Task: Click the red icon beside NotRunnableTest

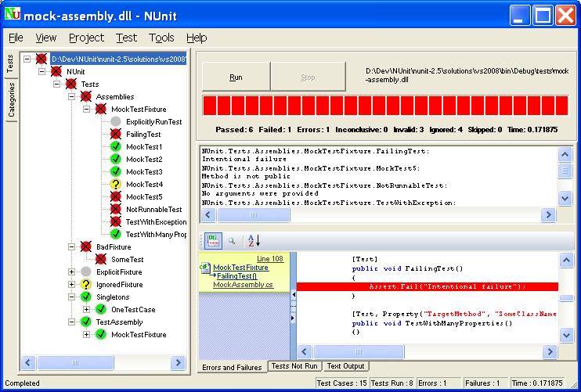Action: 116,209
